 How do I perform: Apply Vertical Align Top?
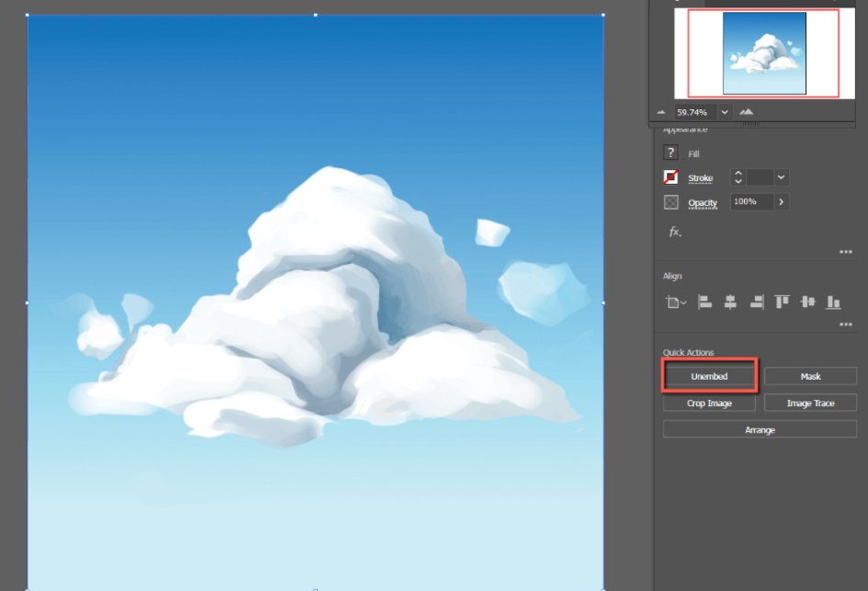tap(782, 301)
